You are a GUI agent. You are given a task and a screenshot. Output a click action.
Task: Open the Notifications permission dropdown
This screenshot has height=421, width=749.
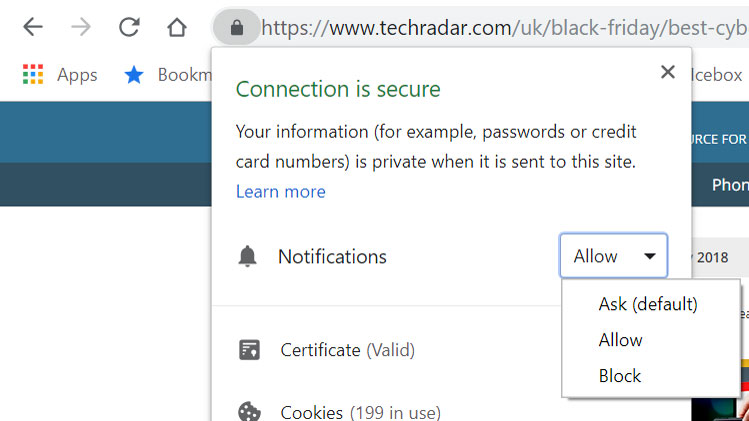tap(613, 256)
